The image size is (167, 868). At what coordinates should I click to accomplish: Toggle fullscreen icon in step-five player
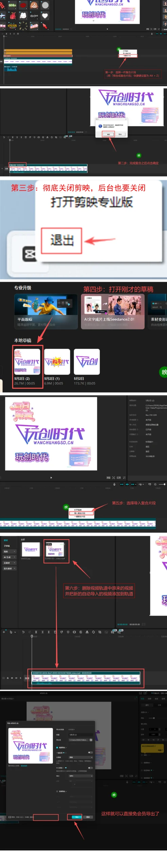coord(124,477)
